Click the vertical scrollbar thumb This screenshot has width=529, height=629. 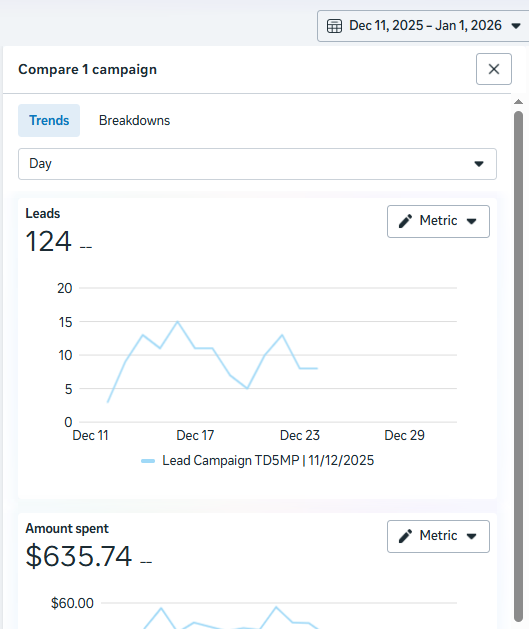coord(518,366)
